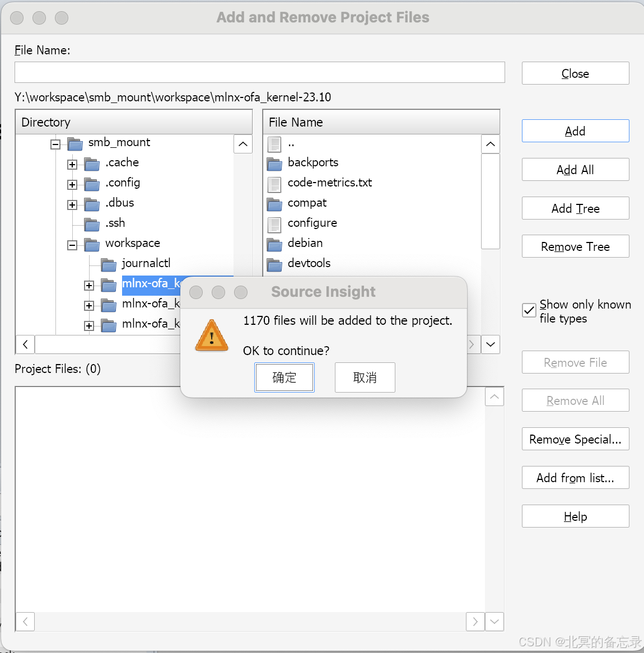This screenshot has width=644, height=653.
Task: Select the .ssh directory label
Action: point(115,223)
